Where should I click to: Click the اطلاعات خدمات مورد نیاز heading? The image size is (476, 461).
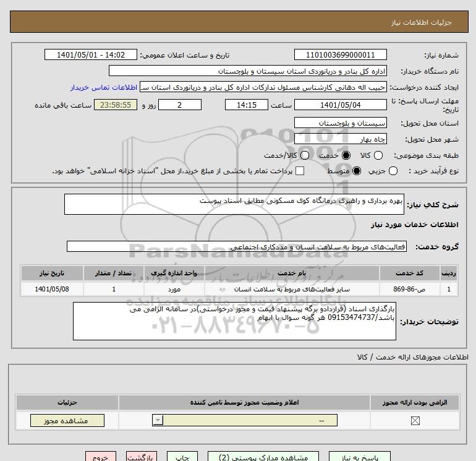tap(414, 225)
